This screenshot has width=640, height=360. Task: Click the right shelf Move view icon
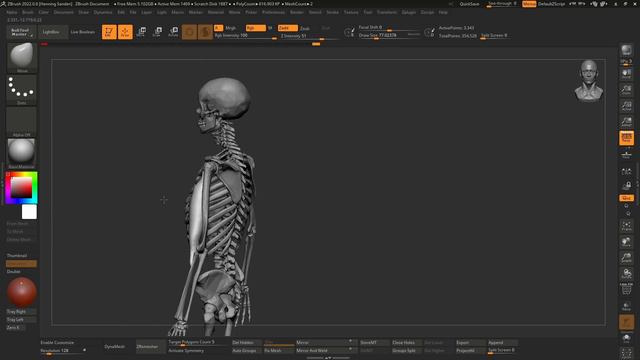point(627,242)
